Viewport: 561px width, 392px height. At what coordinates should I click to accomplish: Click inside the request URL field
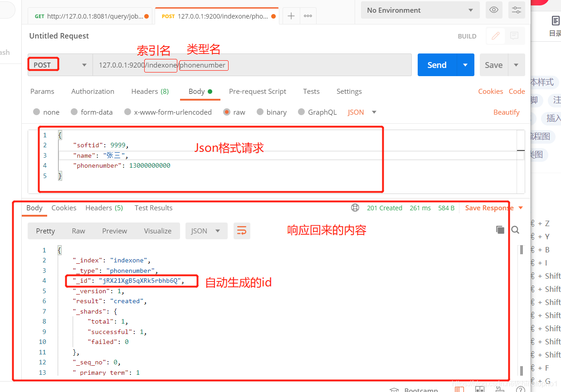click(x=272, y=65)
